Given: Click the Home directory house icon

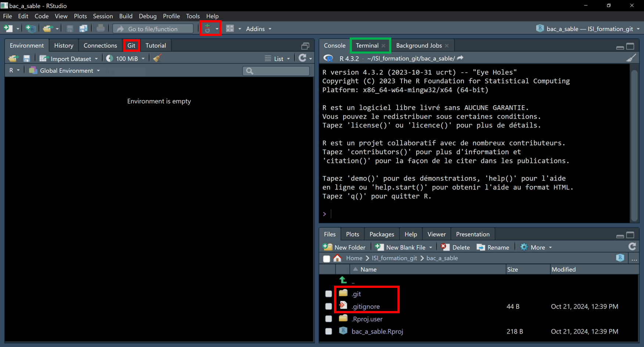Looking at the screenshot, I should point(337,258).
